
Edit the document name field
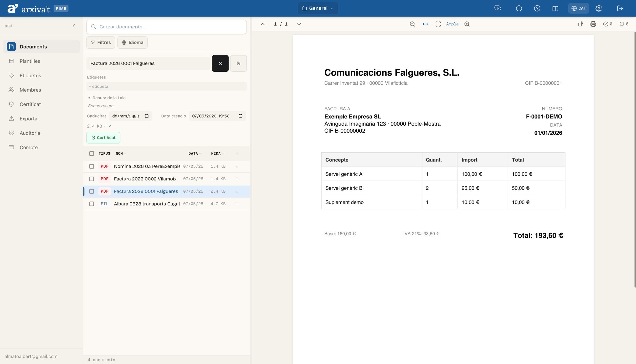coord(148,63)
